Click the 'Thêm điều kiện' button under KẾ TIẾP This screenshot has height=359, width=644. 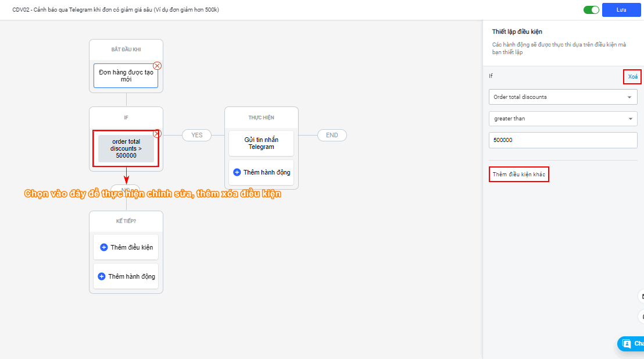[126, 247]
